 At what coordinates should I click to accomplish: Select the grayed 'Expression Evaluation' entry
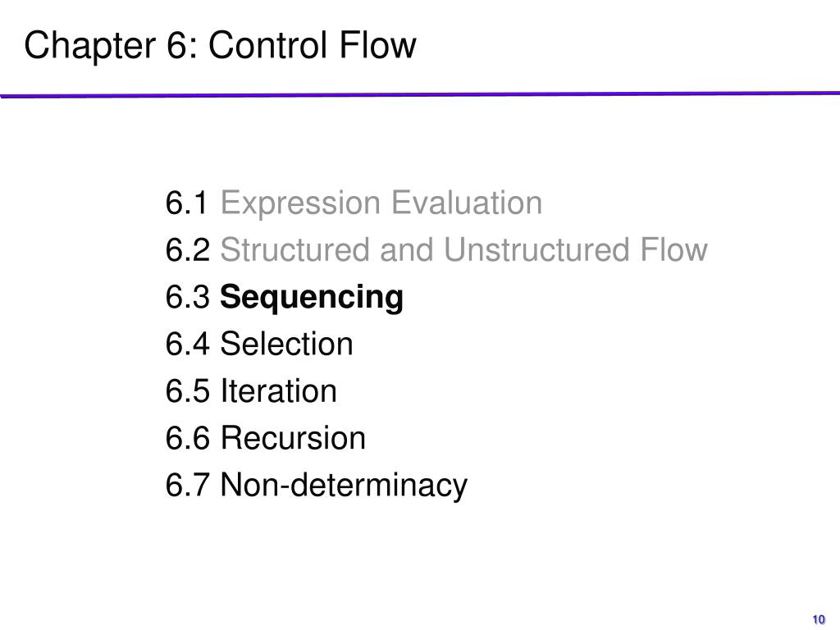click(x=381, y=203)
